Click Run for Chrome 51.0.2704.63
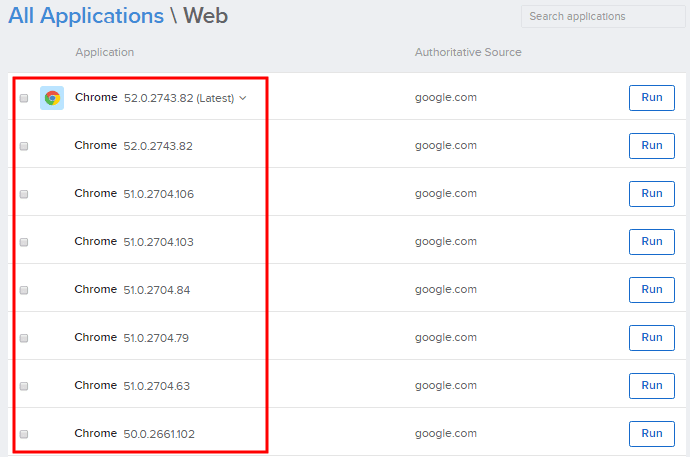Viewport: 690px width, 457px height. (652, 385)
